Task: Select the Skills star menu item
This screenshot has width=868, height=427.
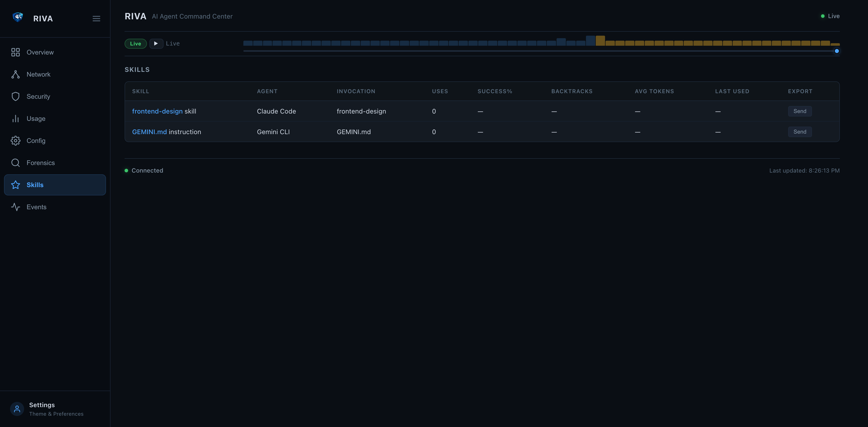Action: pyautogui.click(x=55, y=185)
